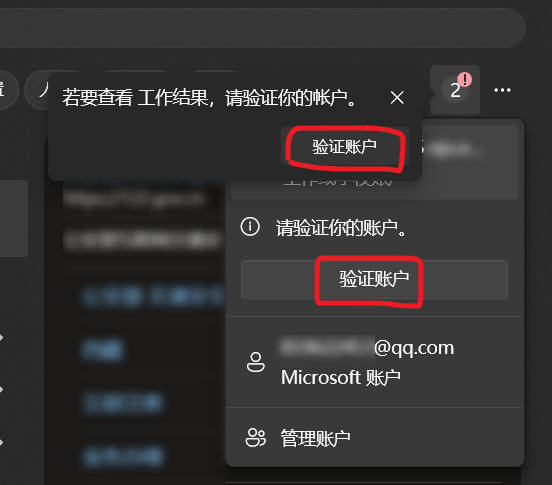552x485 pixels.
Task: Click the shortest blurred blue link
Action: pos(103,349)
